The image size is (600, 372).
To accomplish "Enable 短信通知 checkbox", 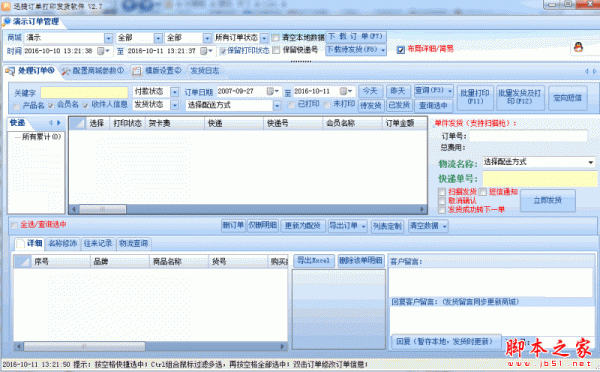I will tap(483, 192).
